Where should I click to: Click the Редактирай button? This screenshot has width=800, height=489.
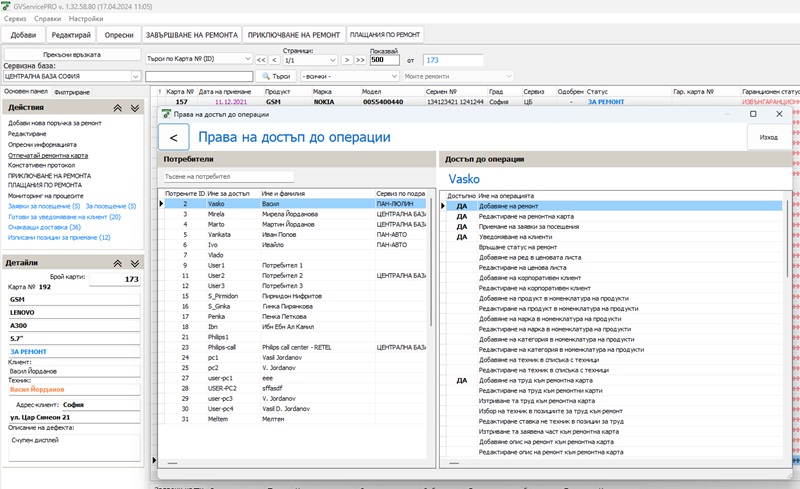71,35
